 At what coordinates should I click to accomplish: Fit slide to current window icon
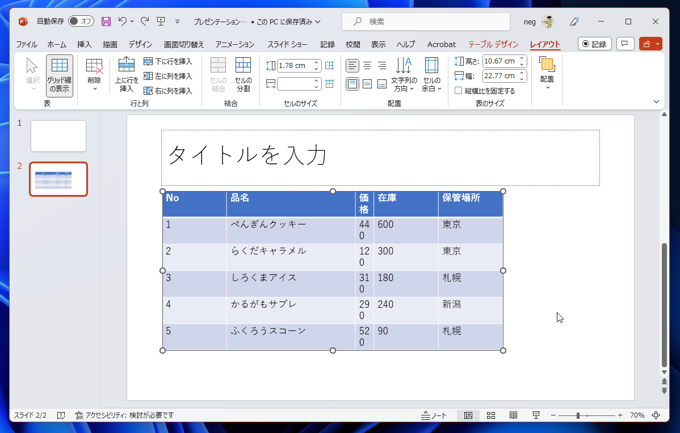point(656,415)
